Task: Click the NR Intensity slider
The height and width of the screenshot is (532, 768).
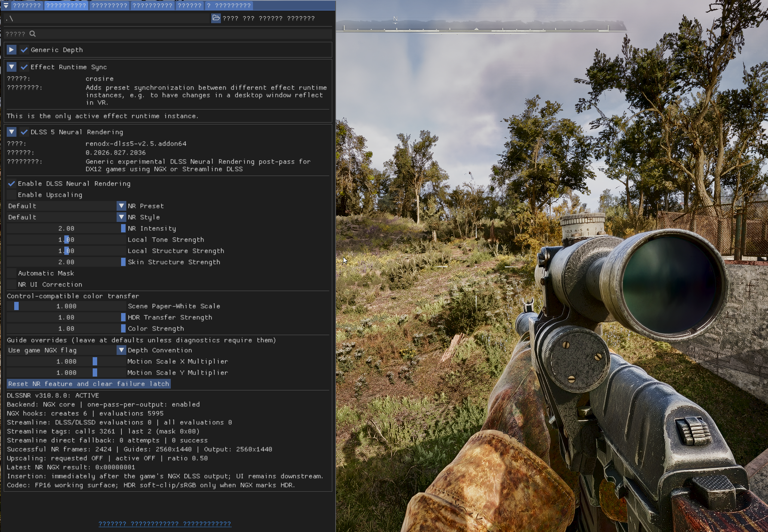Action: point(66,228)
